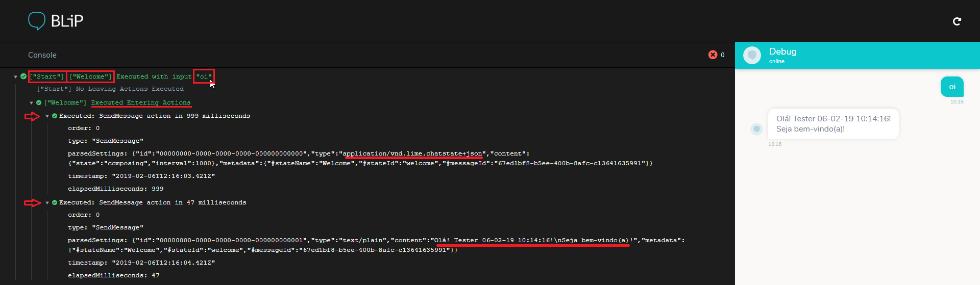Click the timestamp line ending in 16:04.421Z

[141, 263]
